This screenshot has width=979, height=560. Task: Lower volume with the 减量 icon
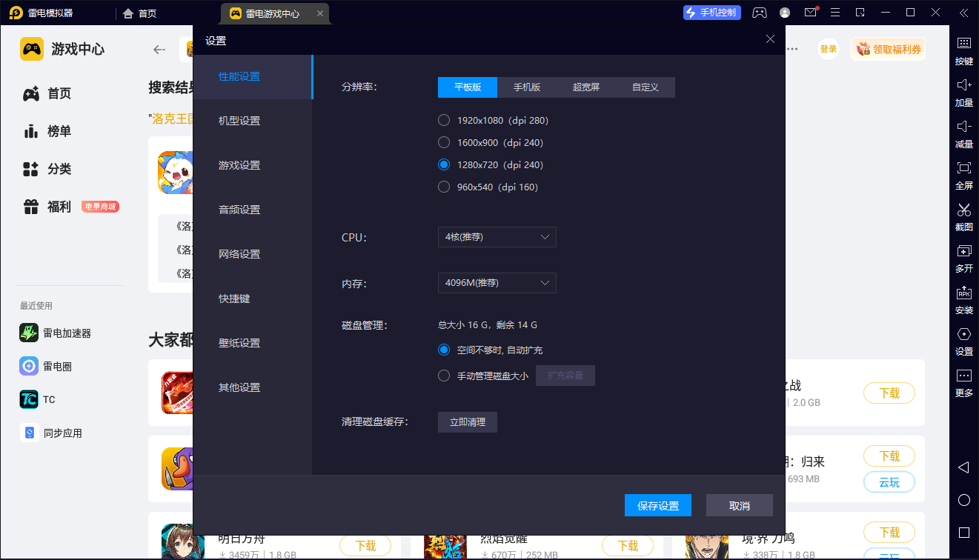pyautogui.click(x=963, y=134)
